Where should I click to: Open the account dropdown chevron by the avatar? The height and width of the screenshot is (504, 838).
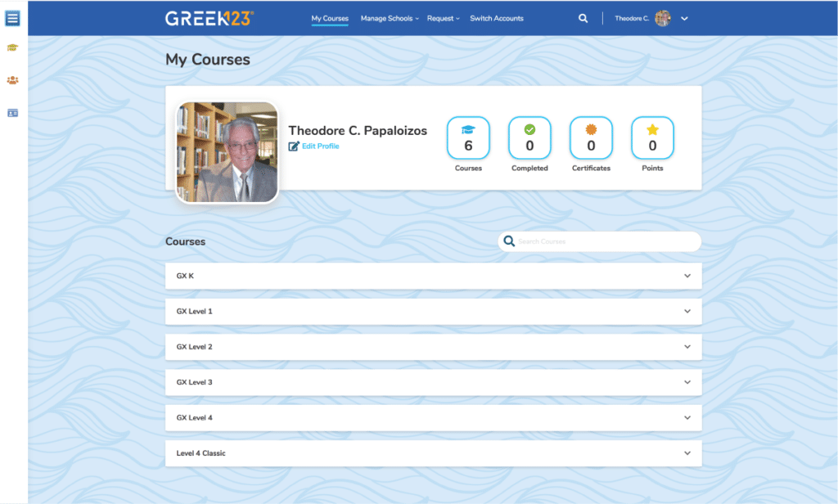(x=684, y=19)
